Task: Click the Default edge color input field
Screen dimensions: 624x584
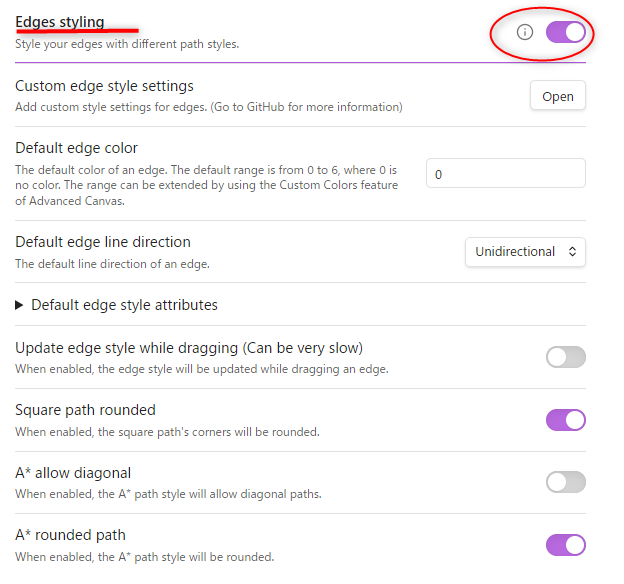Action: (505, 174)
